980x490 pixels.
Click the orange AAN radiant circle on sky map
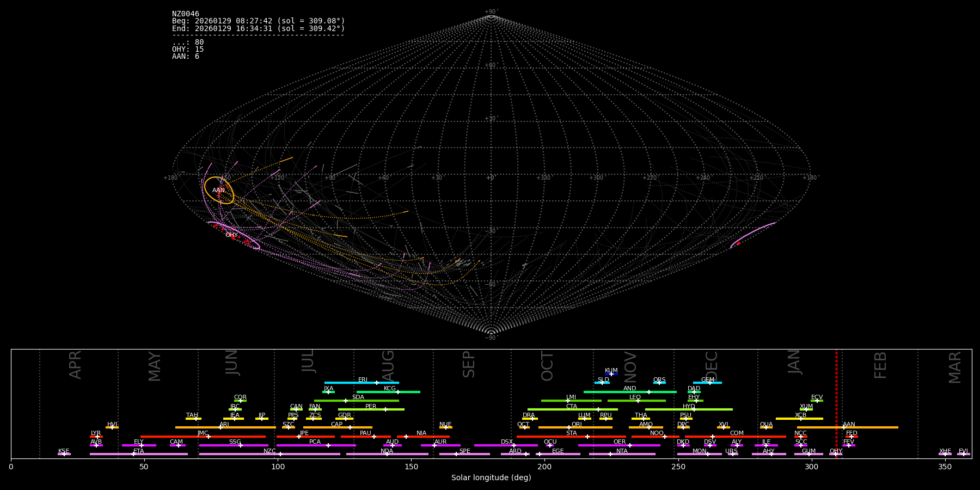point(219,190)
